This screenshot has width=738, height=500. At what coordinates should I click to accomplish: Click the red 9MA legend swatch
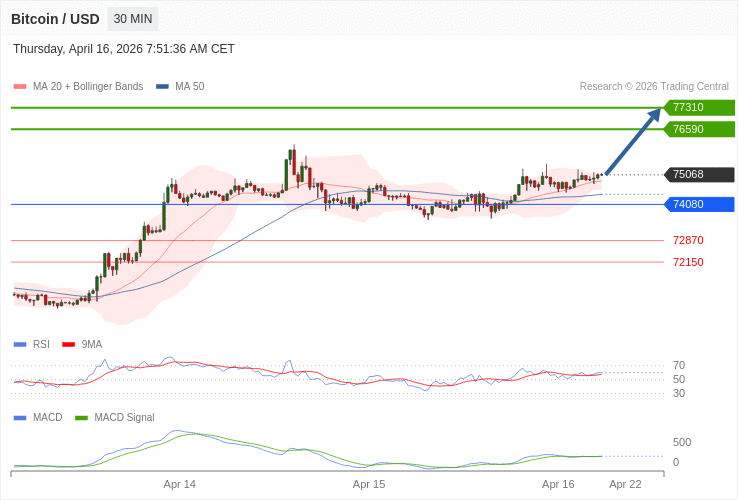pyautogui.click(x=69, y=345)
